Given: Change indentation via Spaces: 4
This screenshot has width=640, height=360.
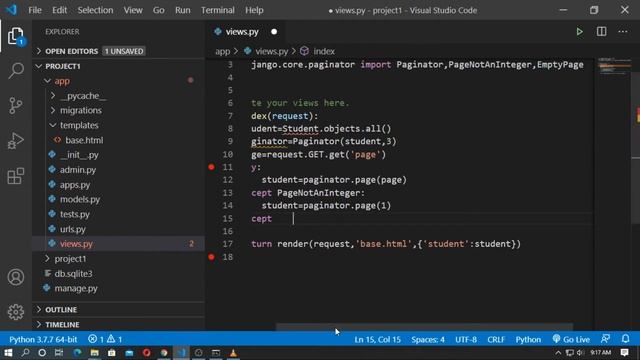Looking at the screenshot, I should pyautogui.click(x=428, y=339).
